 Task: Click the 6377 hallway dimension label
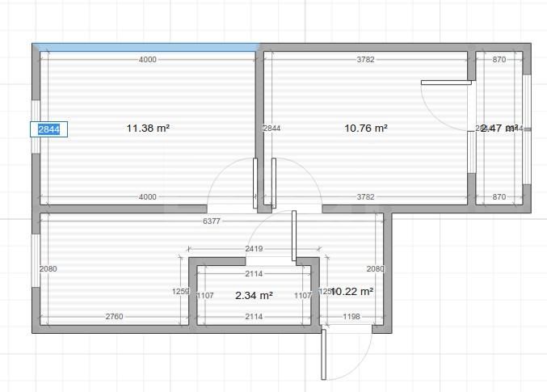click(212, 221)
